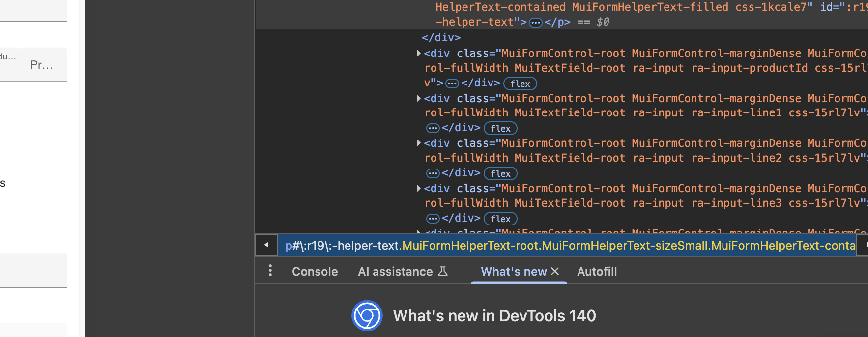Toggle flex overlay badge for ra-input-productId div
Viewport: 868px width, 337px height.
(520, 84)
